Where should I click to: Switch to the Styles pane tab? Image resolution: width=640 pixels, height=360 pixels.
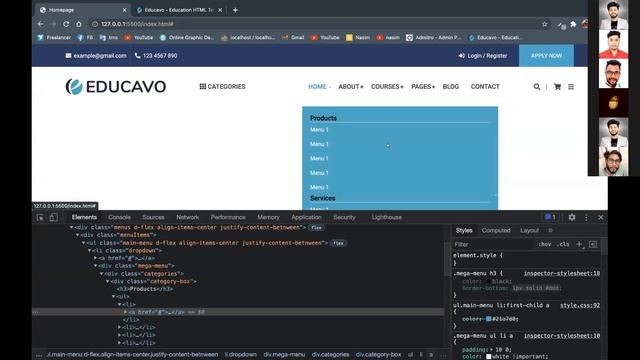pos(464,231)
